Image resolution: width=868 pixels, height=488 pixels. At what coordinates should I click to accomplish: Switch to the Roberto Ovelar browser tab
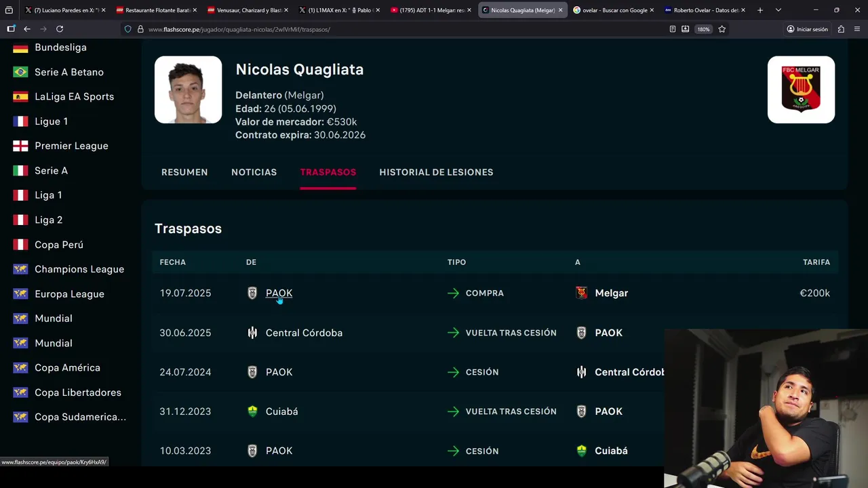(x=705, y=10)
